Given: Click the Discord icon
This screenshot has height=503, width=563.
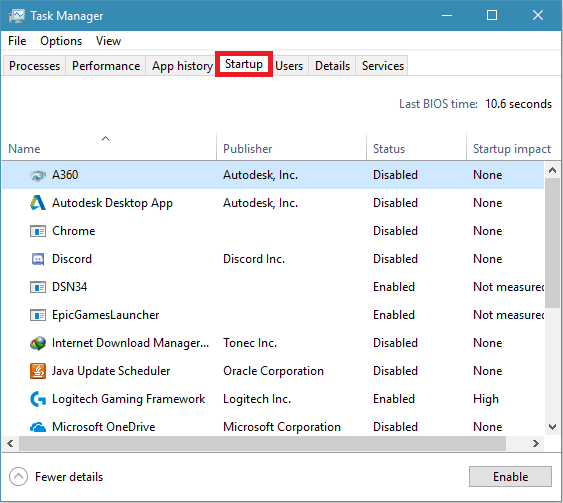Looking at the screenshot, I should (x=38, y=259).
